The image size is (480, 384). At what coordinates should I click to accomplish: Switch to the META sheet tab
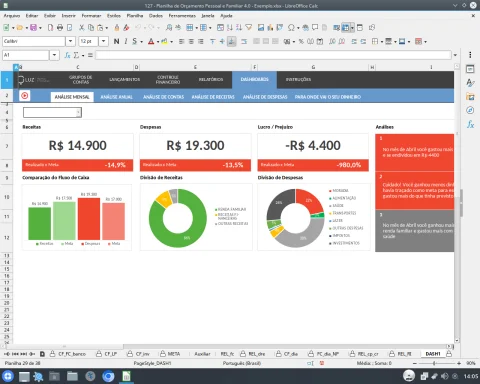point(174,354)
